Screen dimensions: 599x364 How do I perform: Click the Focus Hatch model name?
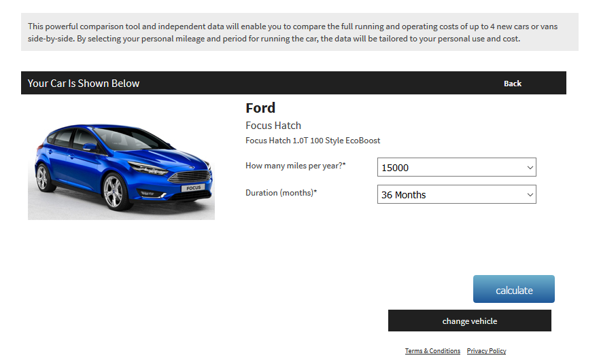(273, 126)
